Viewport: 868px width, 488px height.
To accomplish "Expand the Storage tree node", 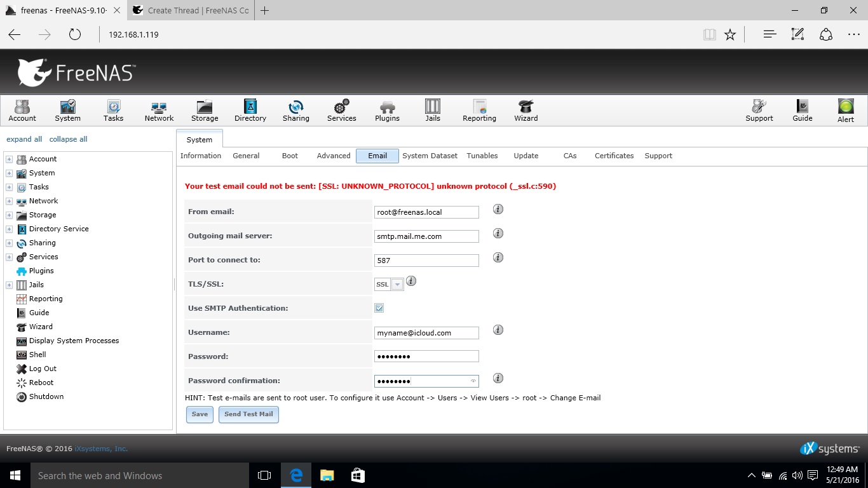I will point(9,215).
